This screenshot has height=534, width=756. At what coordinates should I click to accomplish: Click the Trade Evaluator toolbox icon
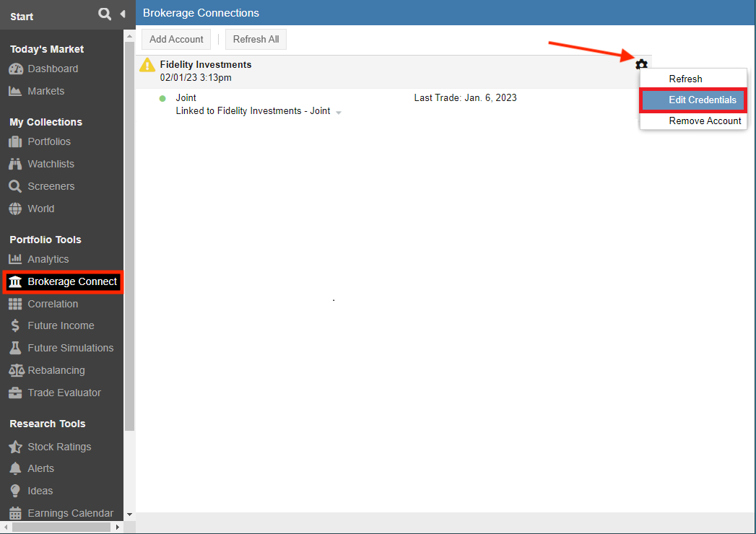tap(15, 393)
